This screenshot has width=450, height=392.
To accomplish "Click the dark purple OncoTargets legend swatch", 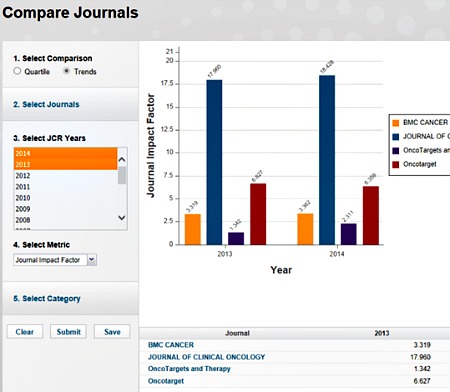I will (x=396, y=151).
